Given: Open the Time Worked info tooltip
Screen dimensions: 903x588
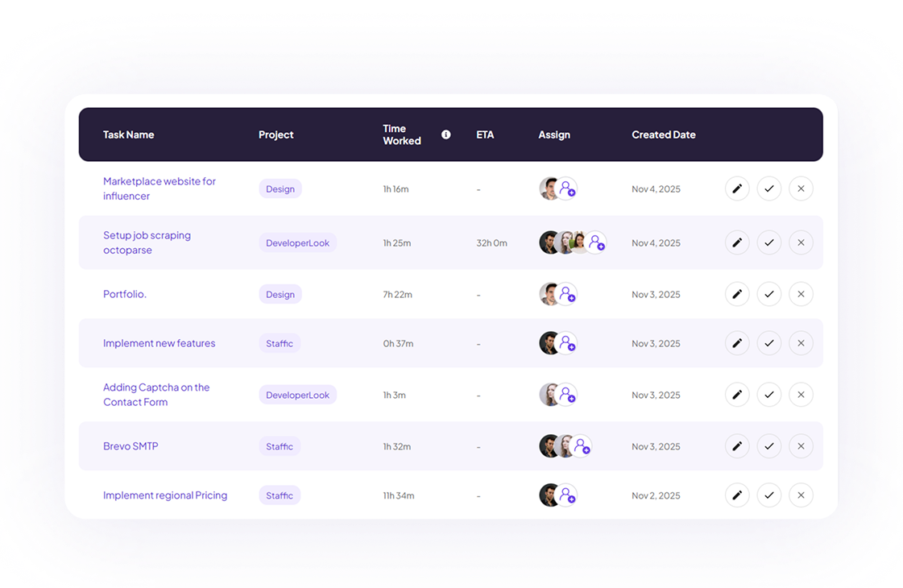Looking at the screenshot, I should pos(446,135).
